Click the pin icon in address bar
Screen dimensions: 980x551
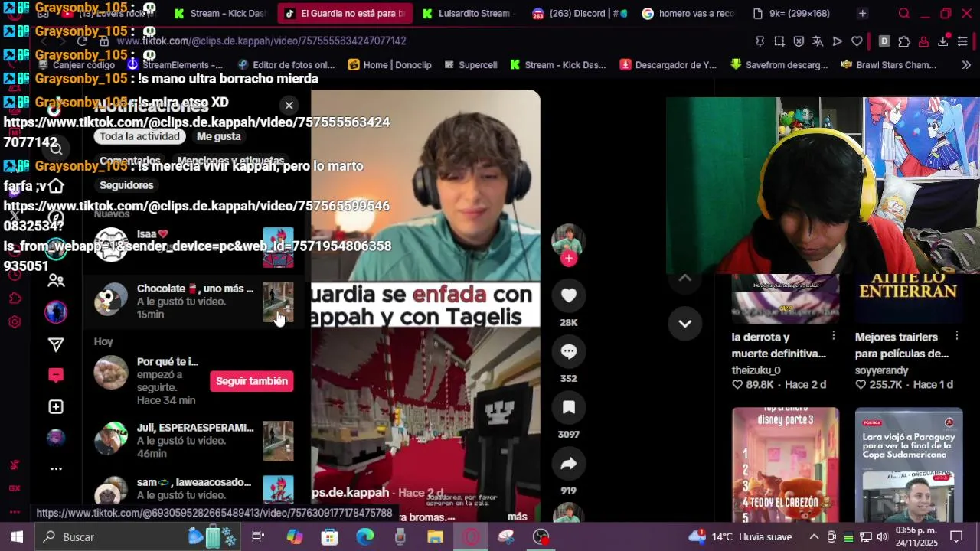(x=759, y=41)
